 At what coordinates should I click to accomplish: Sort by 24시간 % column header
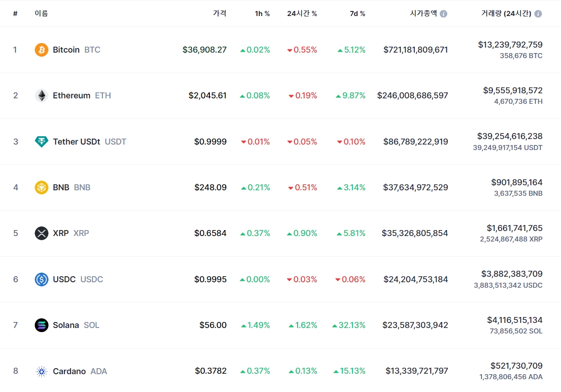(302, 14)
